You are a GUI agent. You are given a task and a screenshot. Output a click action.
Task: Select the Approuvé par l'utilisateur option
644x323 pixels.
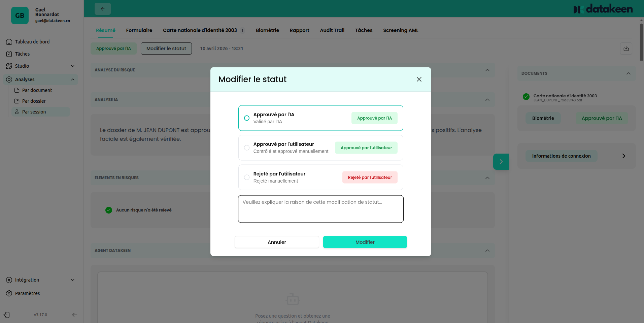point(247,148)
